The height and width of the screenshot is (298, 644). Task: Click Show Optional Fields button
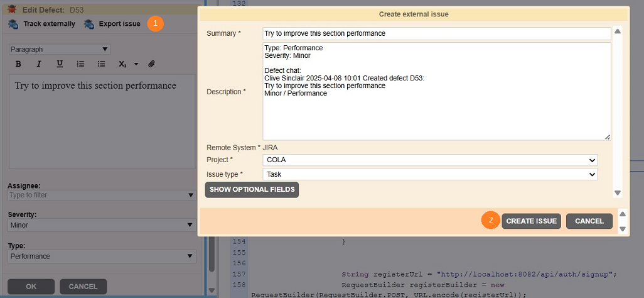click(x=252, y=190)
